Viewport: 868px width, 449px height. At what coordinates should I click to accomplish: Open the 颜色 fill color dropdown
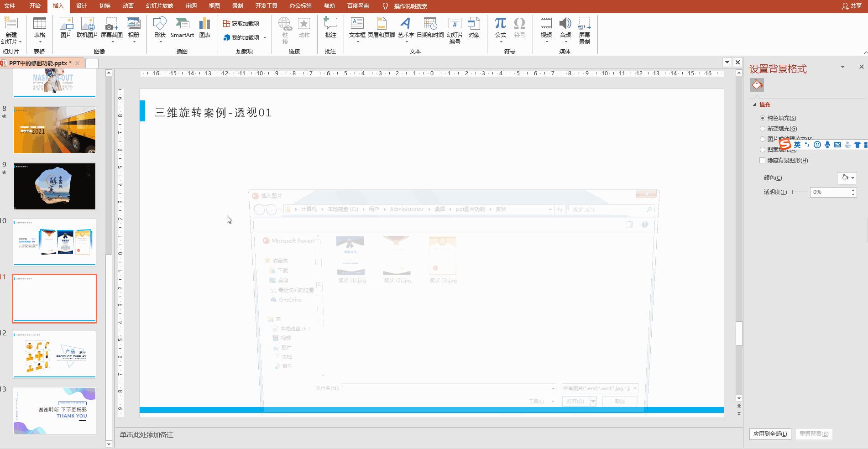[847, 178]
